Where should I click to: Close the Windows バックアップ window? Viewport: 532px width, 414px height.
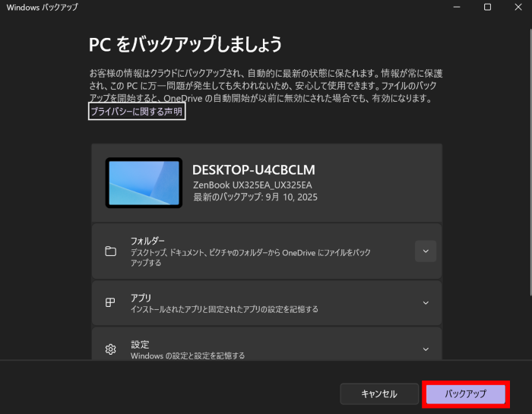[518, 7]
